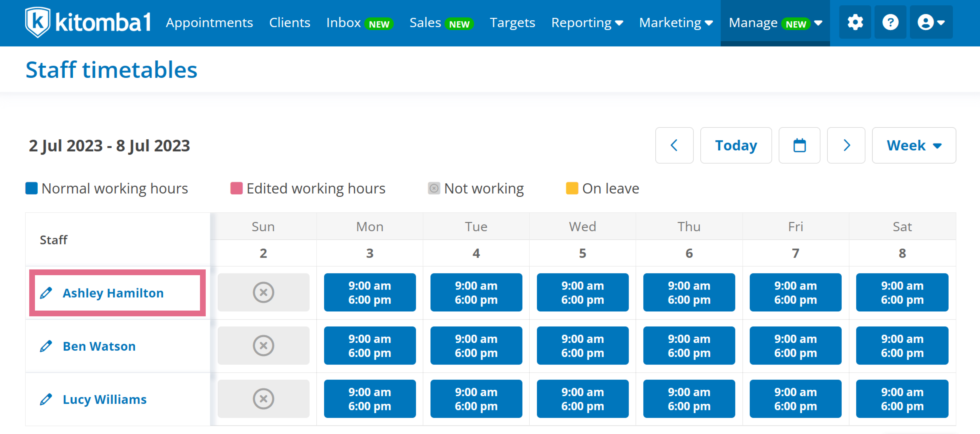Open the Targets tab
The height and width of the screenshot is (434, 980).
512,23
